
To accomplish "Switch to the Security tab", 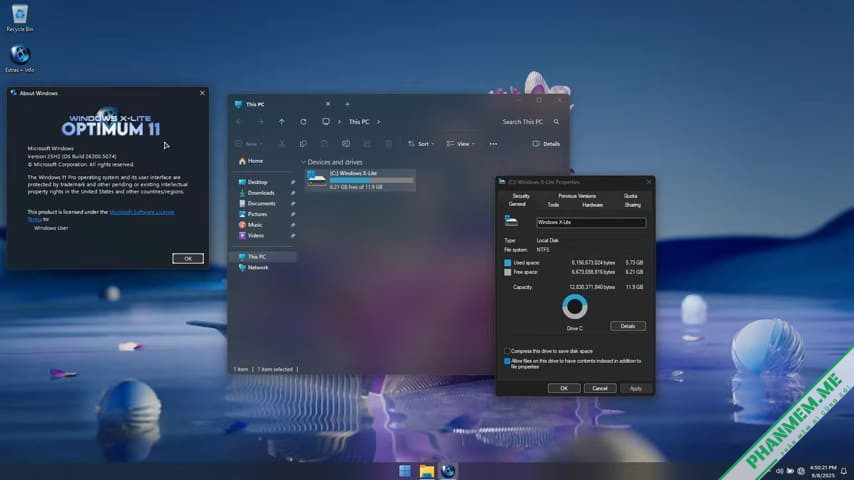I will pos(521,196).
